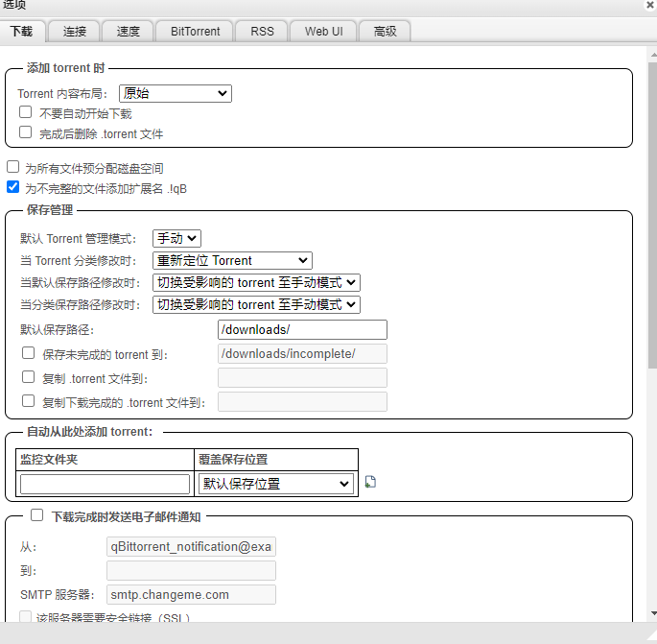657x644 pixels.
Task: Enable 保存未完成的 torrent 到 checkbox
Action: (28, 353)
